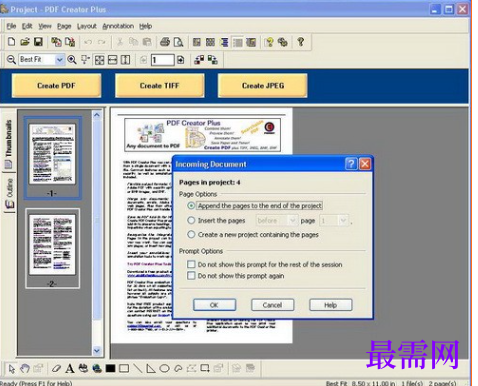478x386 pixels.
Task: Open a project with the folder icon
Action: click(25, 42)
